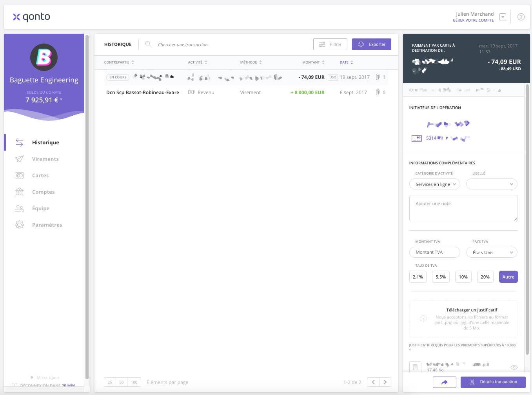The image size is (532, 395).
Task: Click the Mises à jour link
Action: [48, 377]
